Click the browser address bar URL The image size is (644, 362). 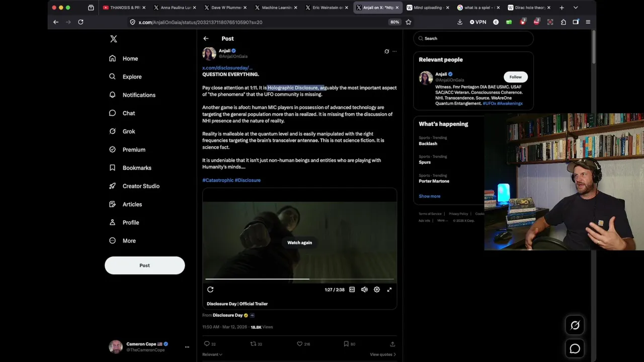pos(200,22)
